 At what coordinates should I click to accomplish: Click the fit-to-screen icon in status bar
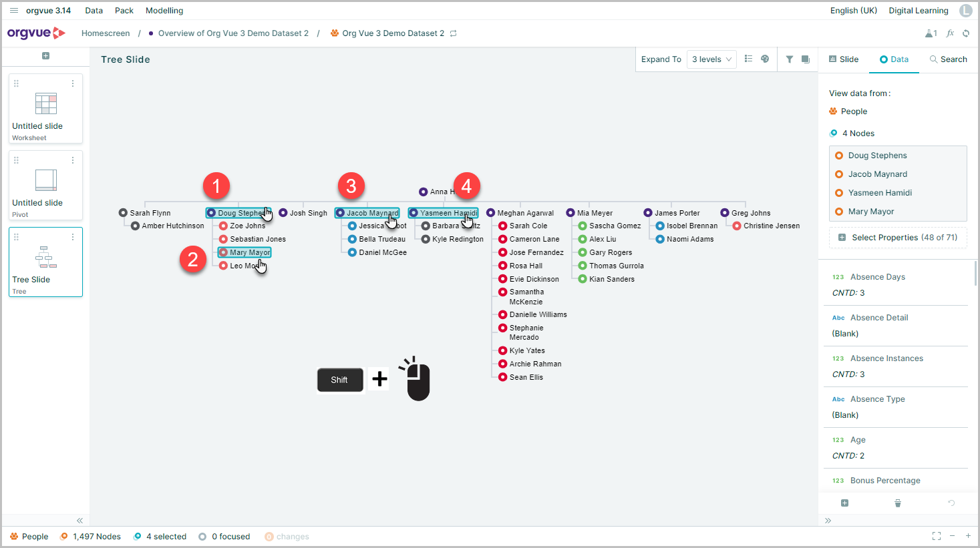point(937,536)
